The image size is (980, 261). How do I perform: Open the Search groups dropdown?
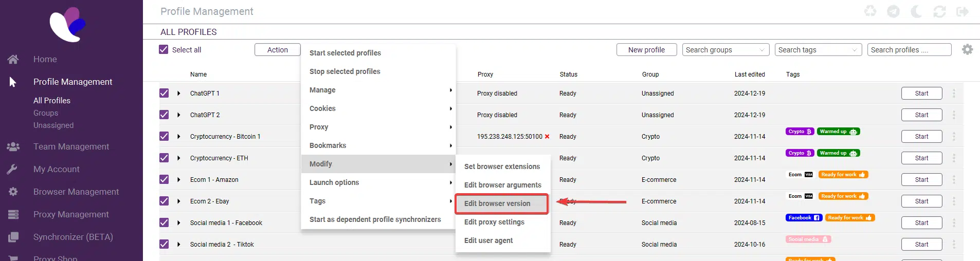click(725, 50)
